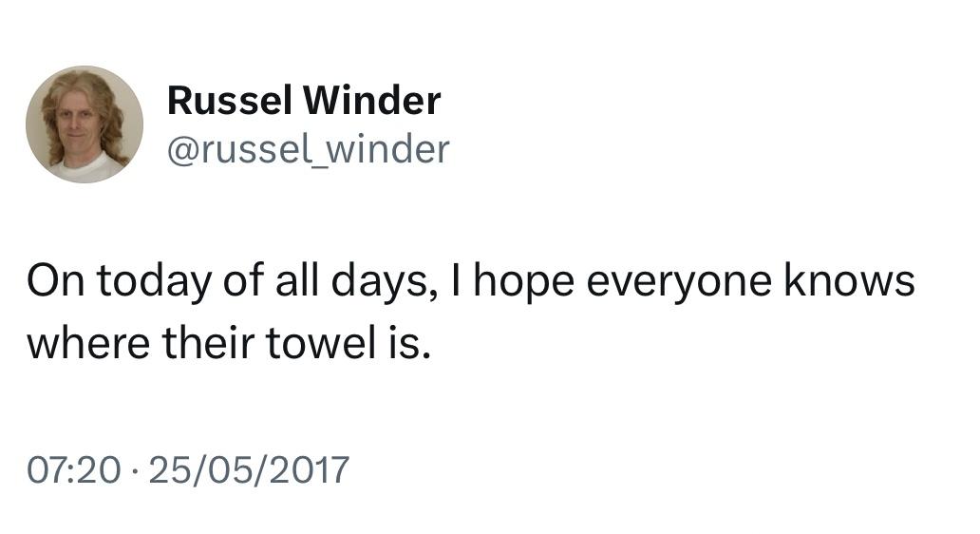Open Russel Winder's profile picture
The height and width of the screenshot is (534, 980).
tap(85, 124)
